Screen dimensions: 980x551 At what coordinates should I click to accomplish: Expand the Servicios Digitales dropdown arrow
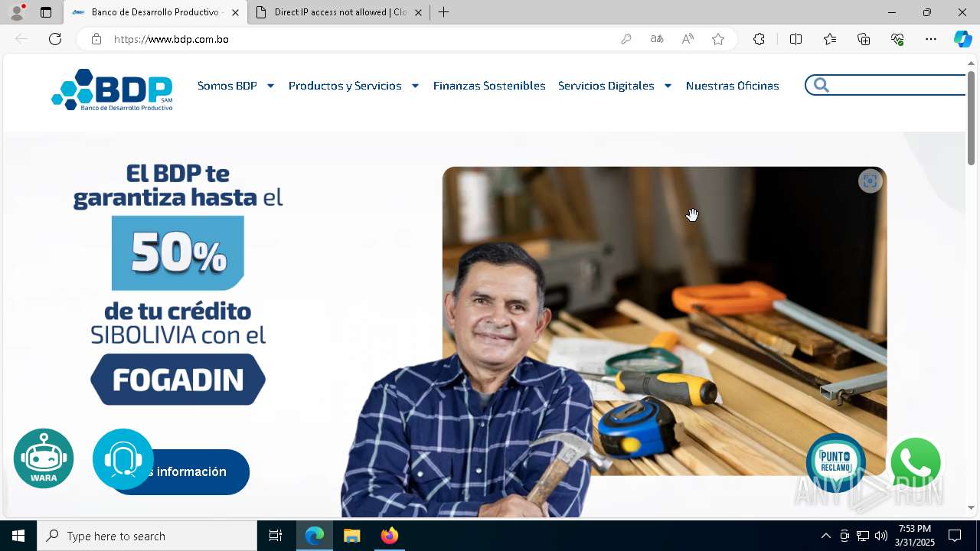point(668,86)
